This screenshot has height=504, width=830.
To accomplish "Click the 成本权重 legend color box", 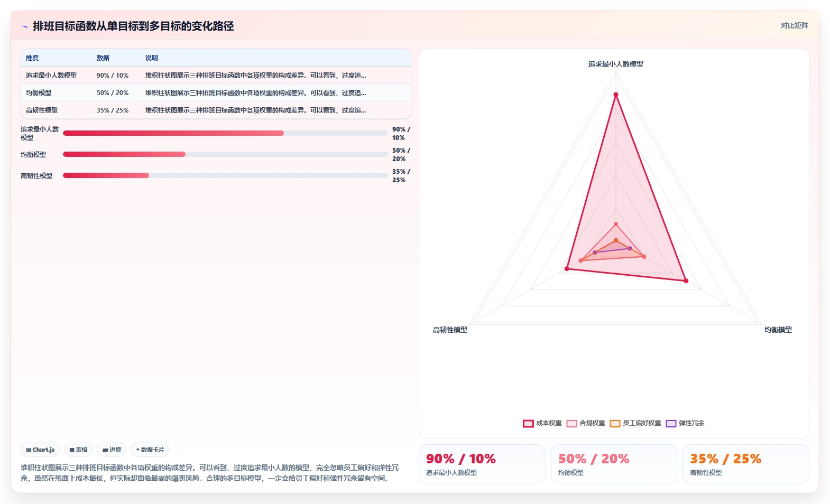I will pyautogui.click(x=528, y=423).
